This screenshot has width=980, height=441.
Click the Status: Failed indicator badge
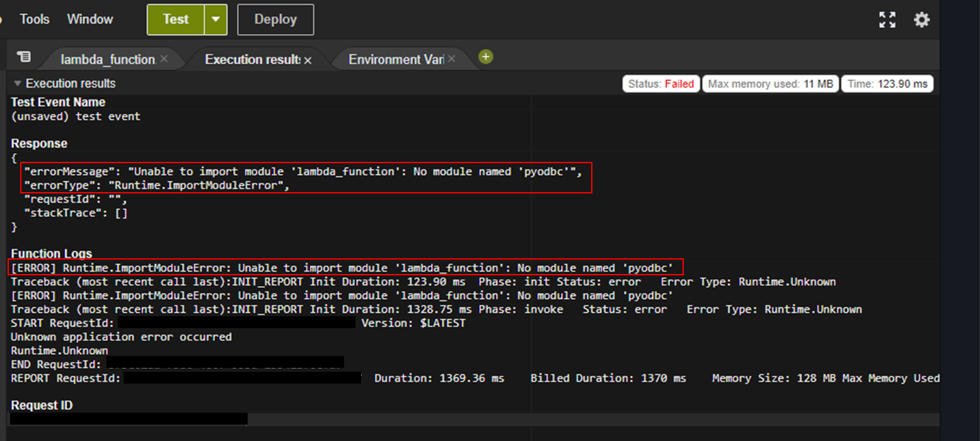660,83
